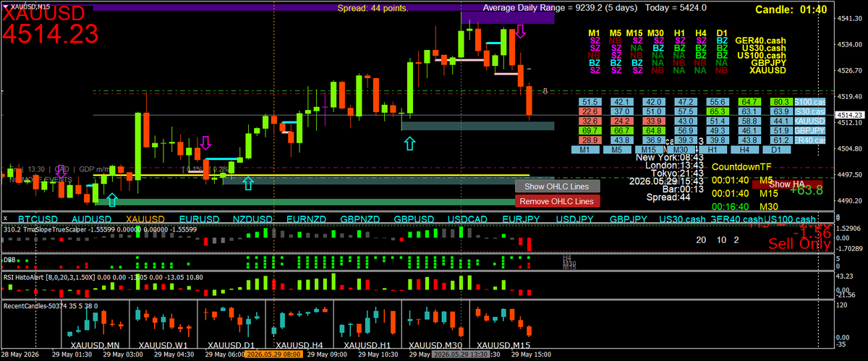
Task: Click the green 80.3 strength cell
Action: (x=782, y=102)
